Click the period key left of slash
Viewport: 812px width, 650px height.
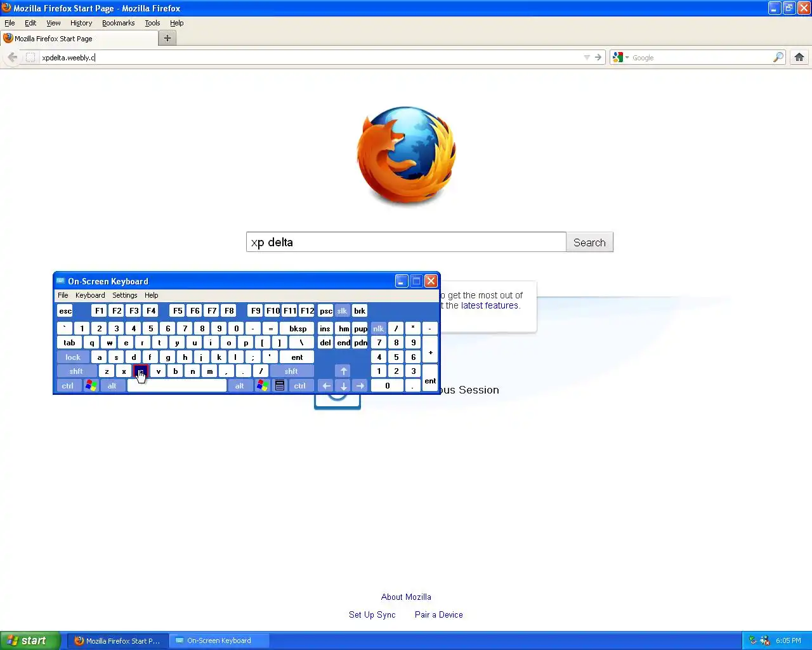[x=244, y=371]
